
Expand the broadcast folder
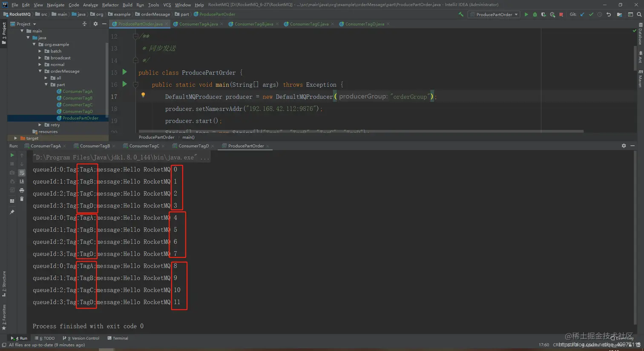click(40, 58)
